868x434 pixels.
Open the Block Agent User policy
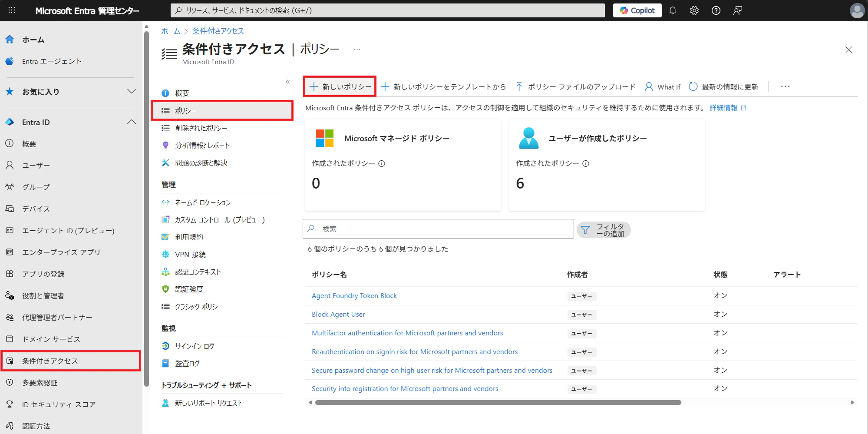click(338, 315)
